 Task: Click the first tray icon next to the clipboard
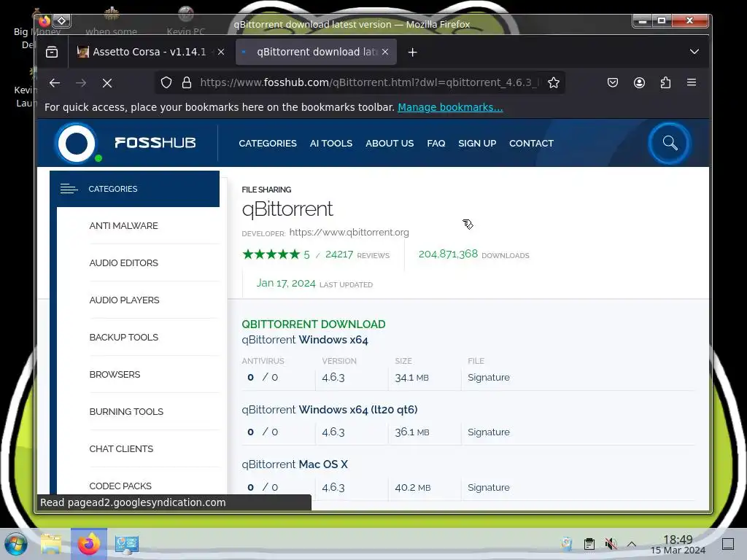pos(567,544)
